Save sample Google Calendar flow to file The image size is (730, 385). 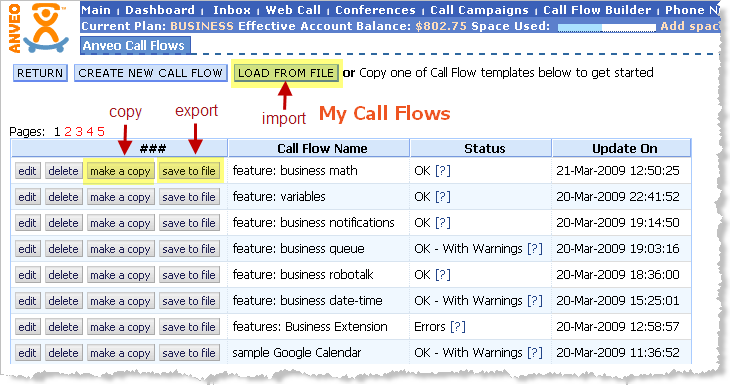point(189,353)
